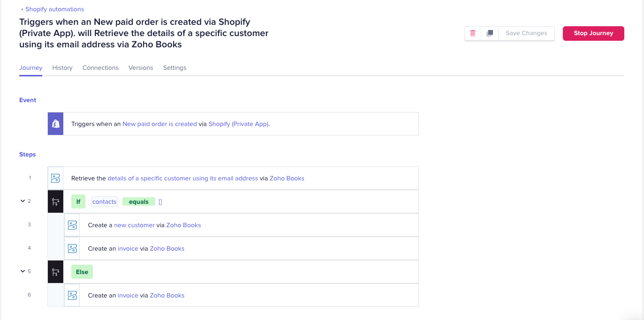This screenshot has height=320, width=644.
Task: Go to the Versions tab
Action: pyautogui.click(x=141, y=67)
